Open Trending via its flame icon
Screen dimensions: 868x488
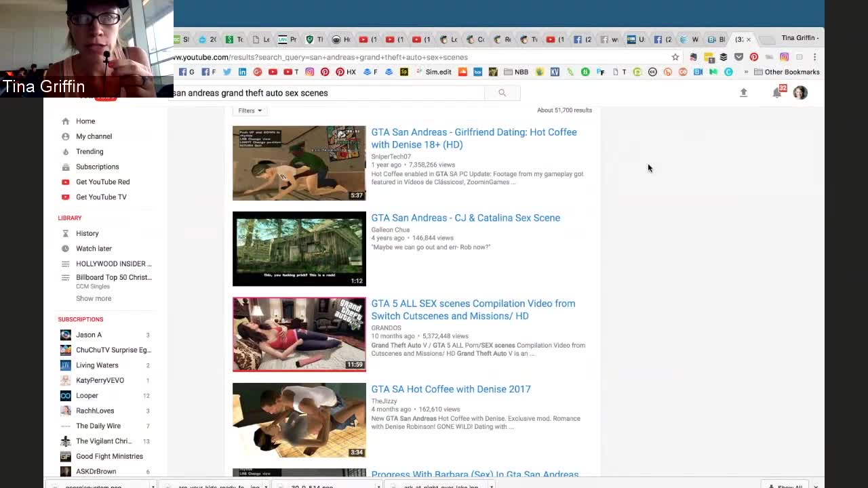65,152
